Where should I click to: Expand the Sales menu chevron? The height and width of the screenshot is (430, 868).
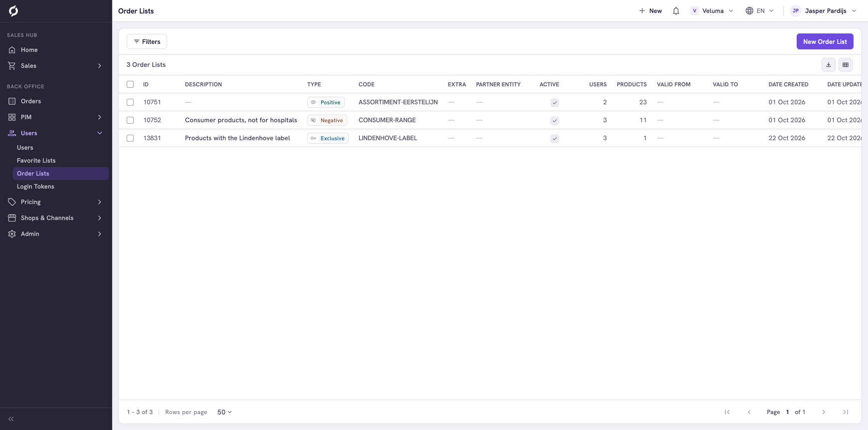[x=100, y=66]
